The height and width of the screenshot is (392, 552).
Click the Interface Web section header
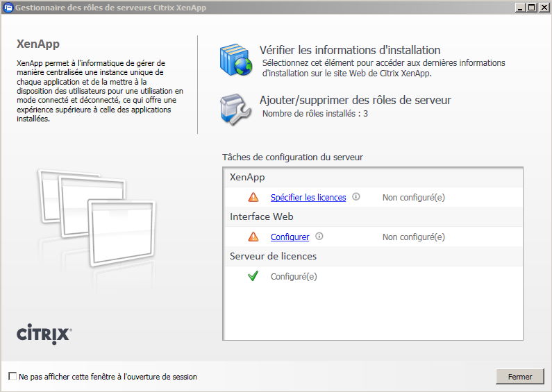[373, 216]
